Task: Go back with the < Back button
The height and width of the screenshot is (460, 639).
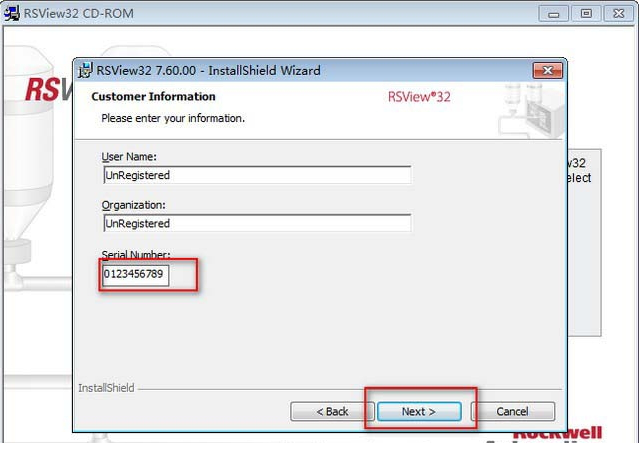Action: click(x=332, y=412)
